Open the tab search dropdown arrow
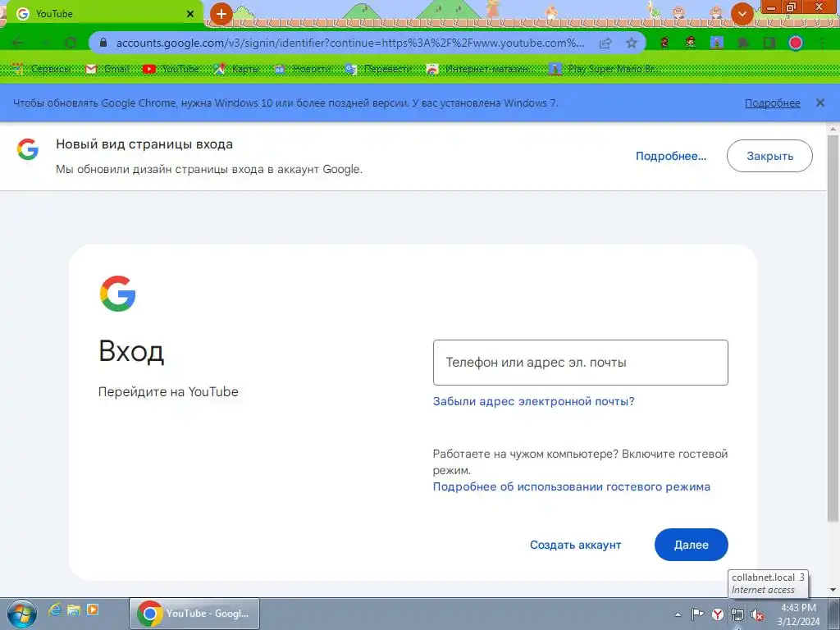840x630 pixels. 742,14
